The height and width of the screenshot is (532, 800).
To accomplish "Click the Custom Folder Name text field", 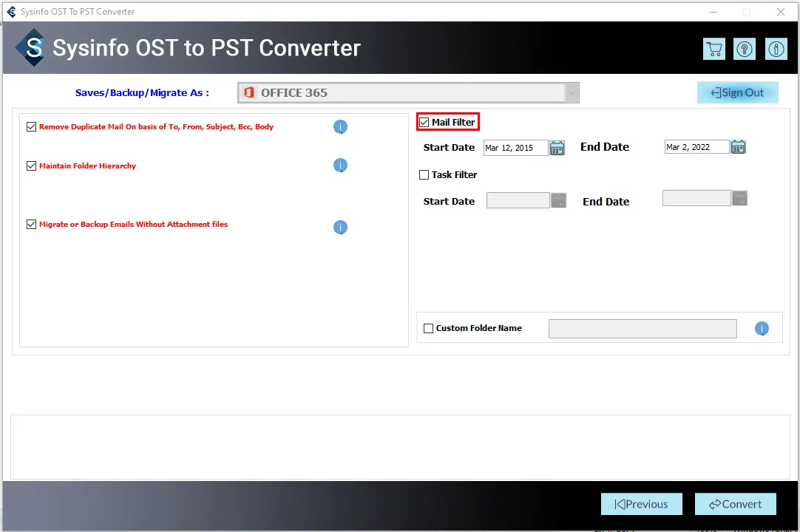I will [x=643, y=329].
